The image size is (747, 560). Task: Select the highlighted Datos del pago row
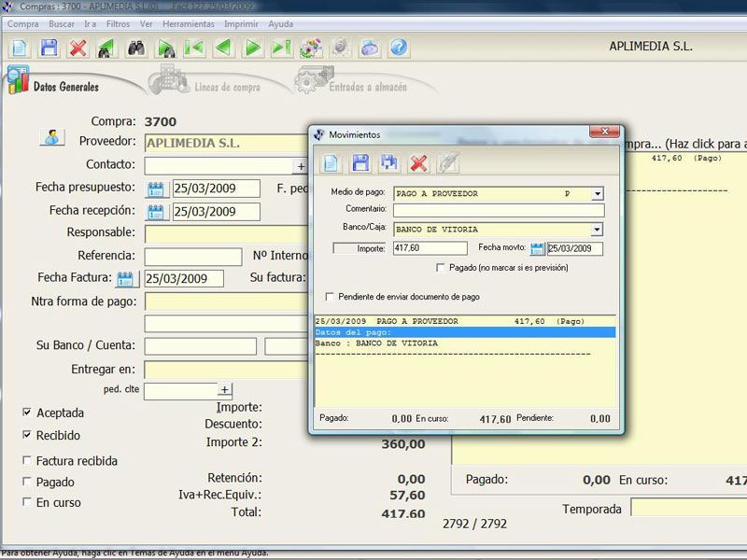click(x=465, y=332)
